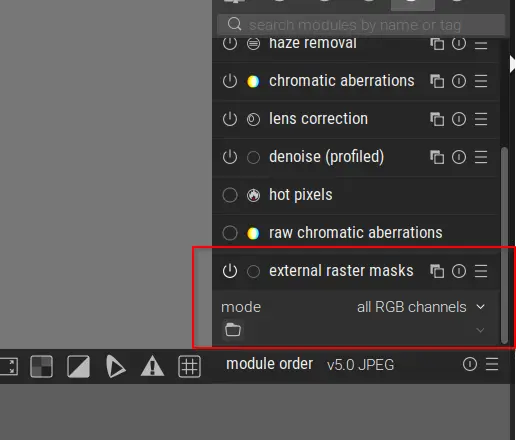Switch on denoise (profiled) module
Screen dimensions: 516x440
[230, 157]
